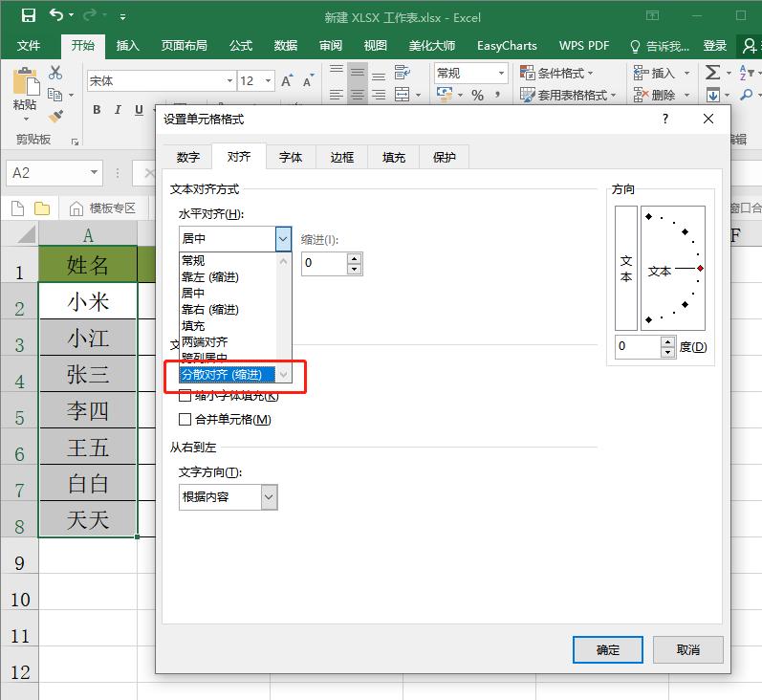Switch to the 填充 dialog tab

coord(394,157)
